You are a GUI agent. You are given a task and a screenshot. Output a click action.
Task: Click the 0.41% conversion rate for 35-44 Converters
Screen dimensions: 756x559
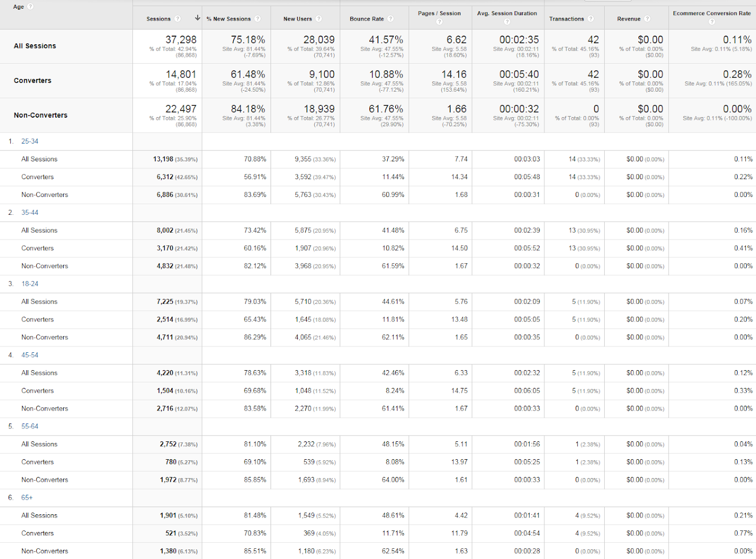(x=743, y=248)
